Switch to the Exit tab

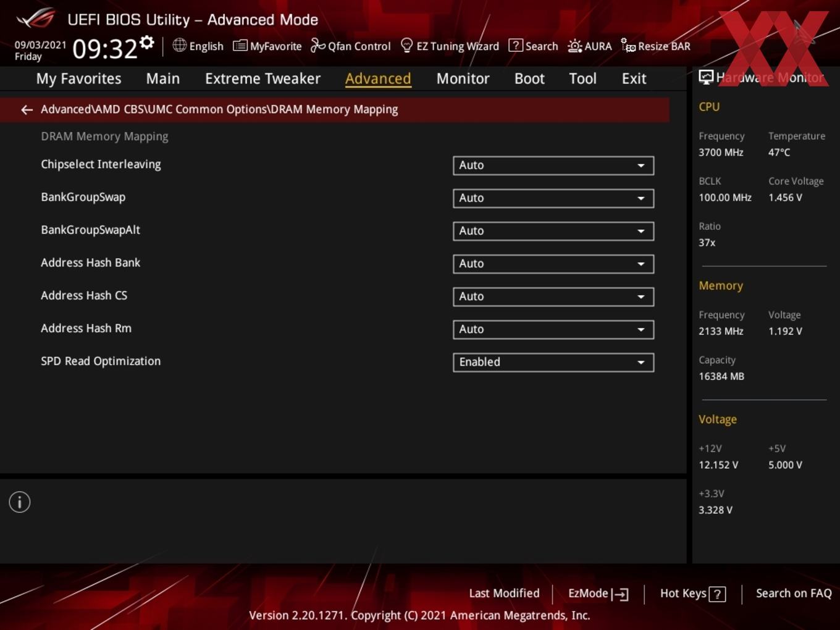(634, 78)
